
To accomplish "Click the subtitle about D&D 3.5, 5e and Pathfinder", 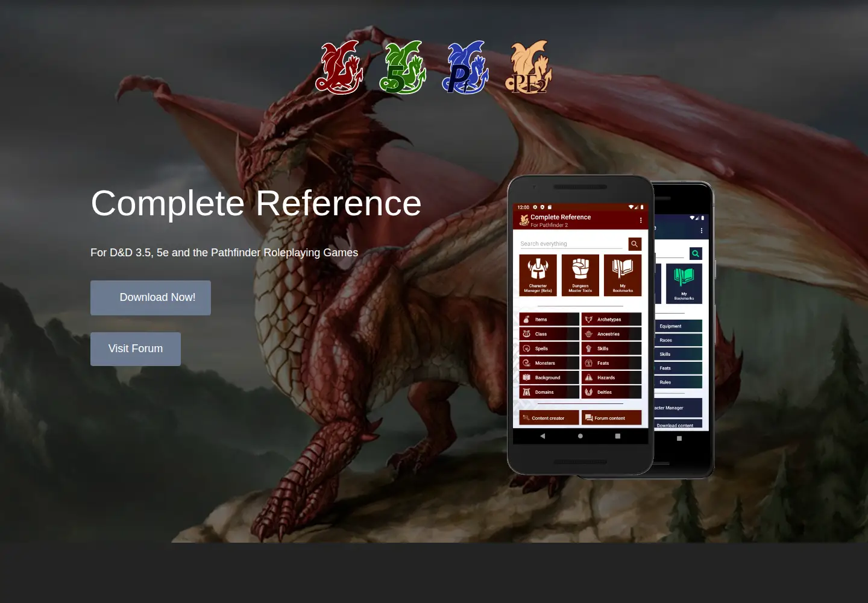I will pos(224,253).
